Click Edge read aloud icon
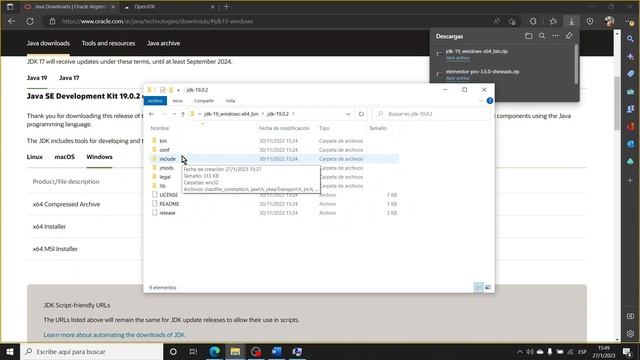This screenshot has width=640, height=360. pos(497,21)
